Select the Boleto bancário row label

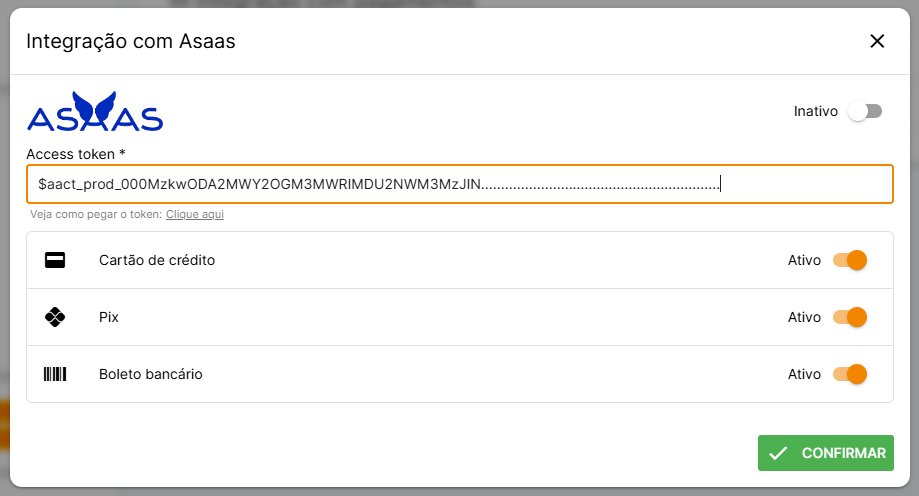pos(151,375)
